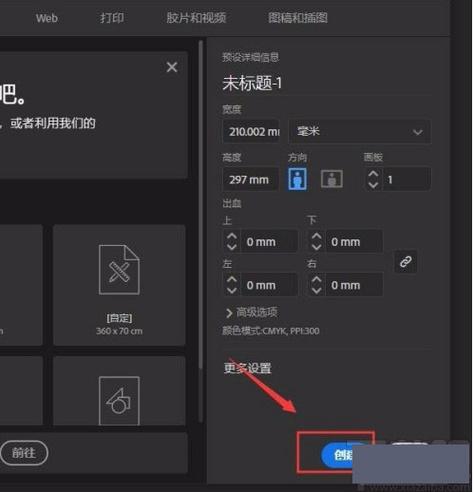This screenshot has width=474, height=492.
Task: Decrease right bleed value
Action: (316, 291)
